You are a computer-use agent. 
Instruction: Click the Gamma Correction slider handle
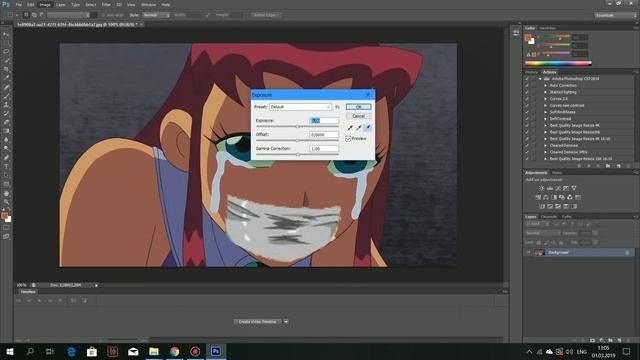[298, 154]
